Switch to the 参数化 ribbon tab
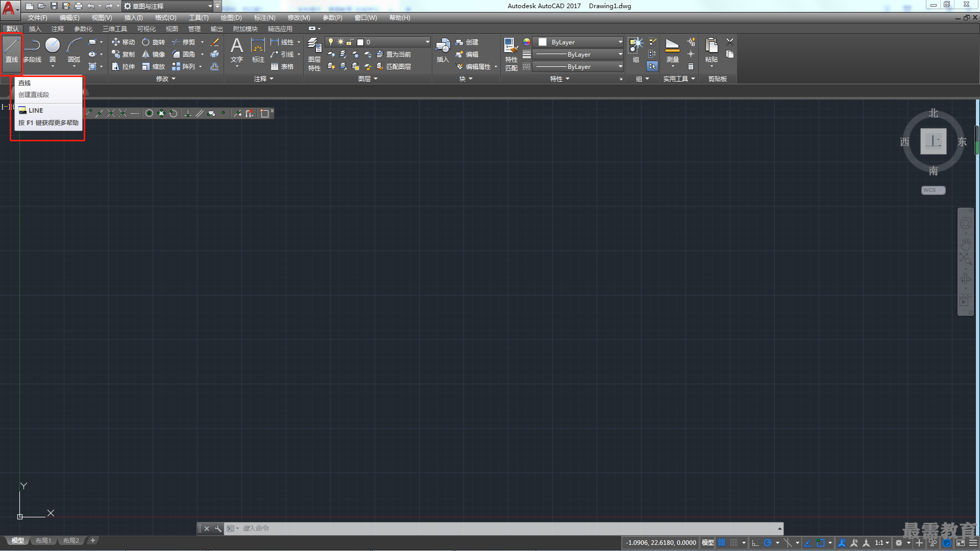Screen dimensions: 980x551 click(83, 29)
